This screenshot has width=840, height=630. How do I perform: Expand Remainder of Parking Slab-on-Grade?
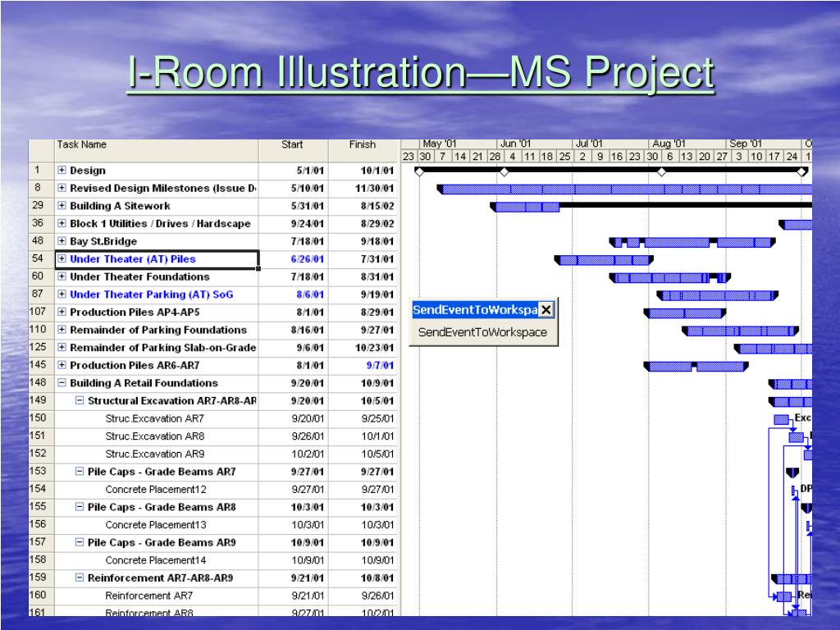tap(62, 347)
